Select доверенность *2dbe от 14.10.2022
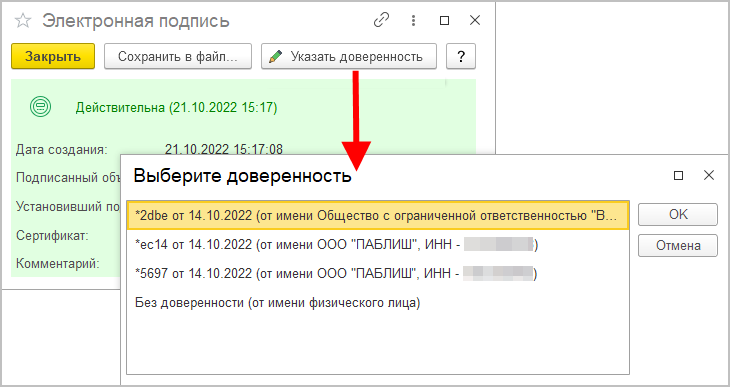This screenshot has width=730, height=387. coord(378,216)
